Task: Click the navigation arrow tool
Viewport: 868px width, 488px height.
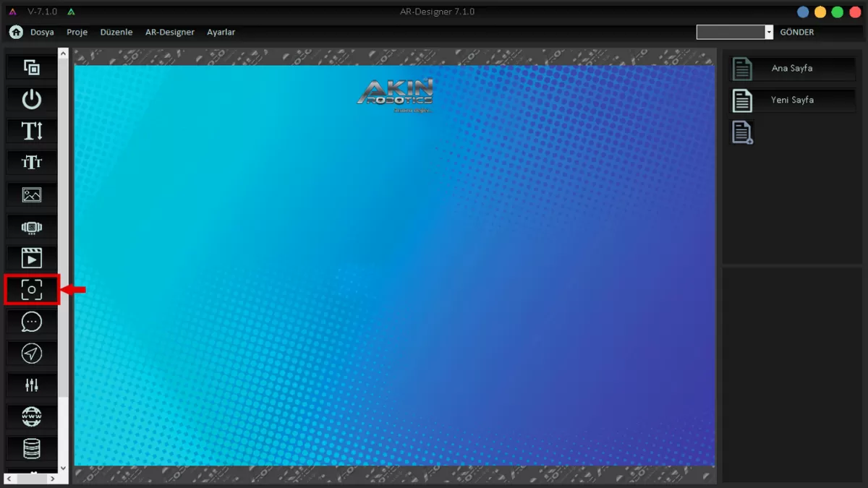Action: (32, 353)
